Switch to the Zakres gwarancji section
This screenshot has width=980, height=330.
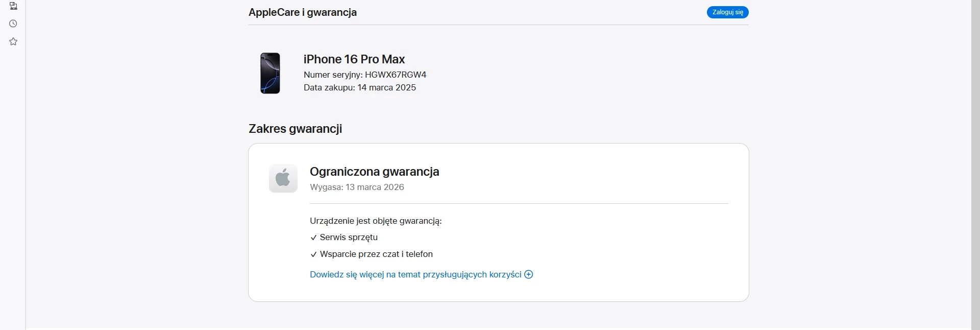[295, 129]
